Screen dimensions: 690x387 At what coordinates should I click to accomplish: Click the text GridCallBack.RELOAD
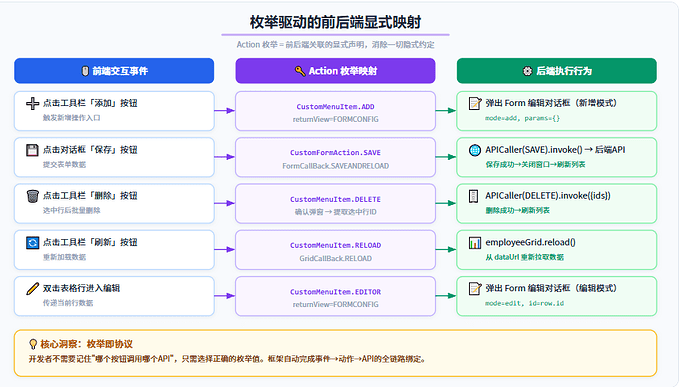[x=335, y=258]
